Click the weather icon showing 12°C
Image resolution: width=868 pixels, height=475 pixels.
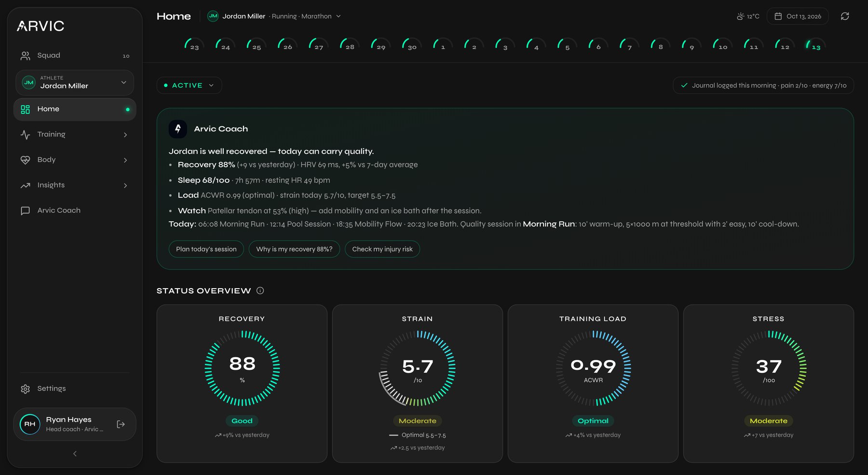click(x=741, y=16)
